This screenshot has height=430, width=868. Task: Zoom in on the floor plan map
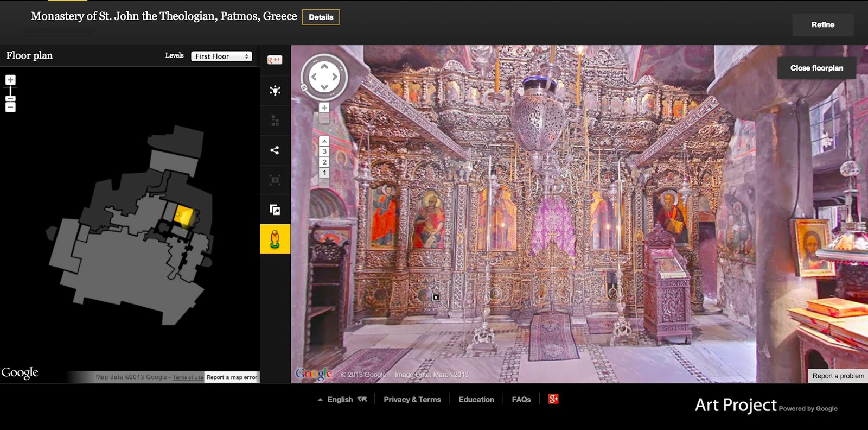pyautogui.click(x=10, y=80)
